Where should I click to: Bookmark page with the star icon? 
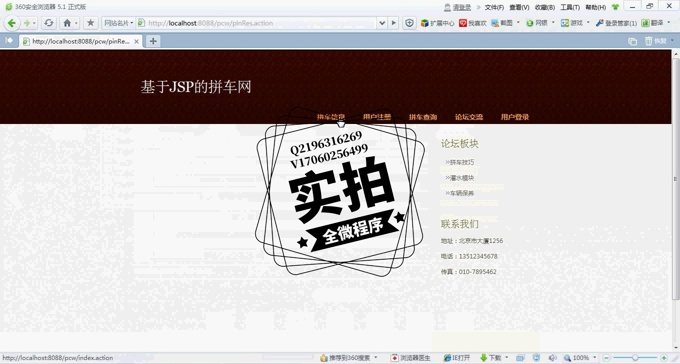pos(90,23)
